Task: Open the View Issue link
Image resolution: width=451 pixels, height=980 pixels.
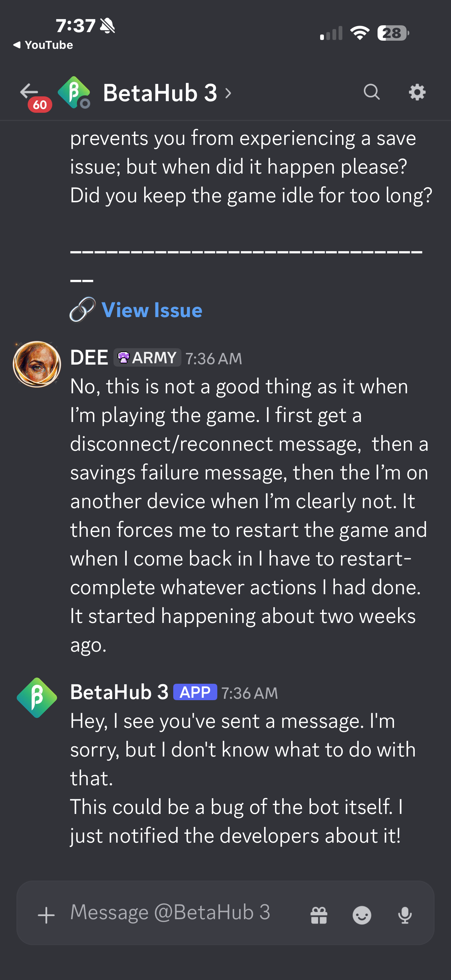Action: 152,310
